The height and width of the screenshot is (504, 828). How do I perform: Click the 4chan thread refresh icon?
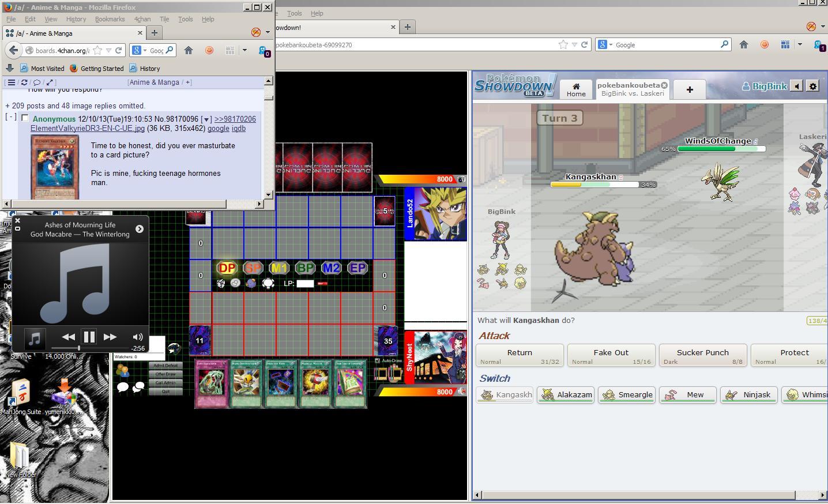pyautogui.click(x=24, y=82)
